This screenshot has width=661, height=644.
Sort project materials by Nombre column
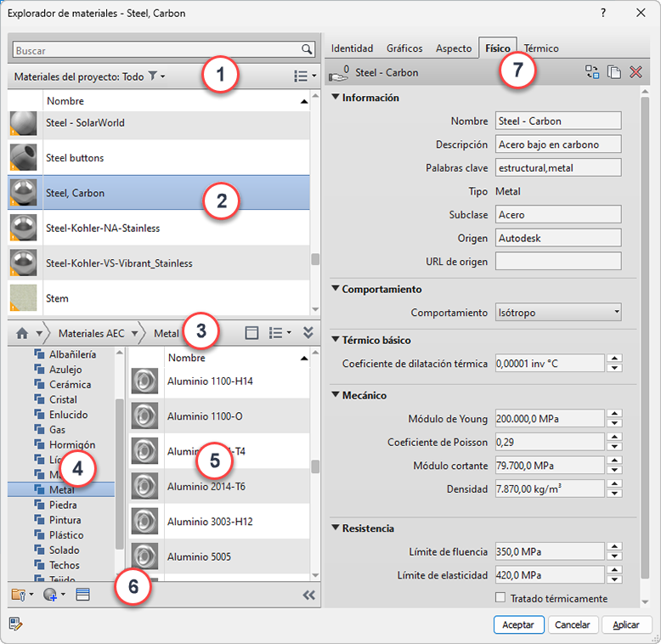pos(176,101)
